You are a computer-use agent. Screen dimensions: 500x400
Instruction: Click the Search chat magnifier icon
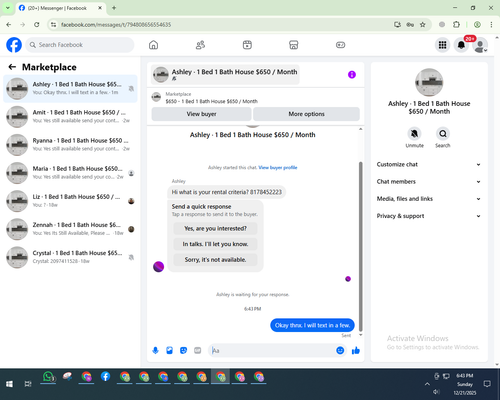(443, 134)
